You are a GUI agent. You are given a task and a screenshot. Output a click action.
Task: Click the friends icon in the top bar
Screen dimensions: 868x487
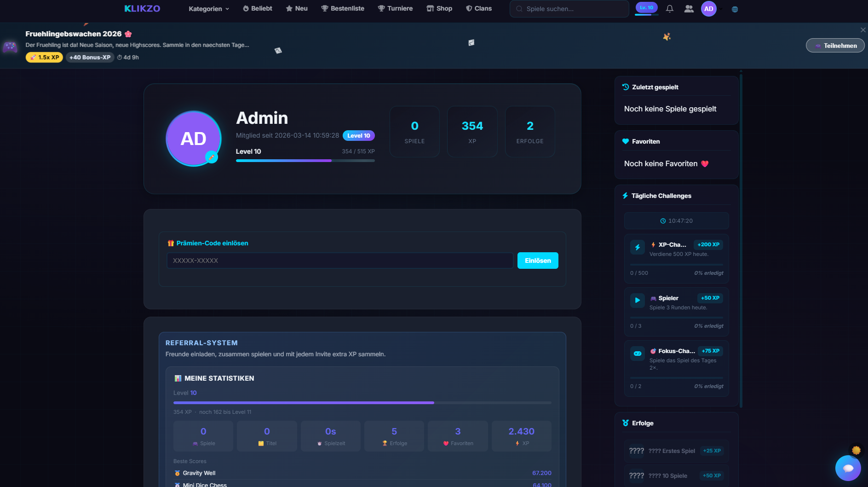tap(689, 8)
